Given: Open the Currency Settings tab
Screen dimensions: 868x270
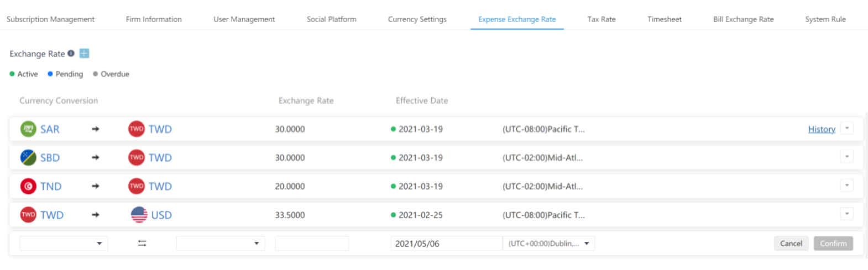Looking at the screenshot, I should pos(417,19).
